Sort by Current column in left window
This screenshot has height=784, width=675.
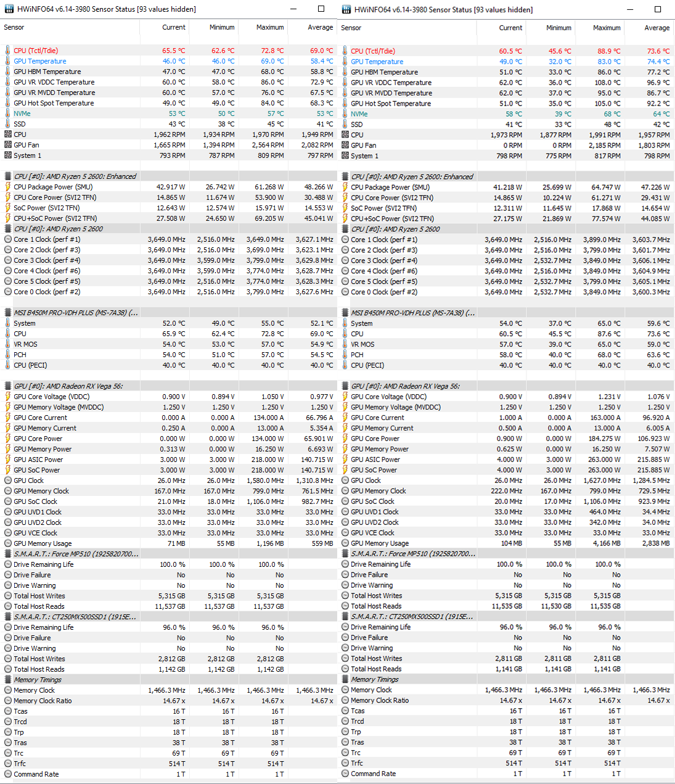164,28
